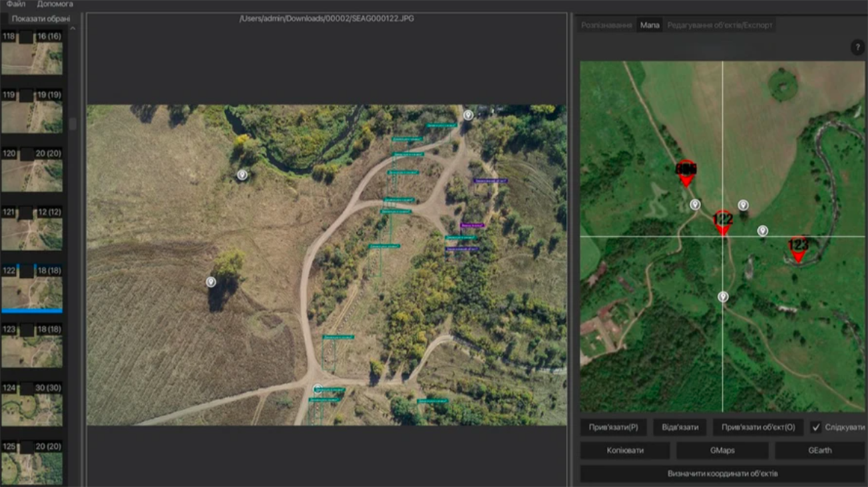This screenshot has width=868, height=487.
Task: Open the question mark help icon
Action: click(x=857, y=47)
